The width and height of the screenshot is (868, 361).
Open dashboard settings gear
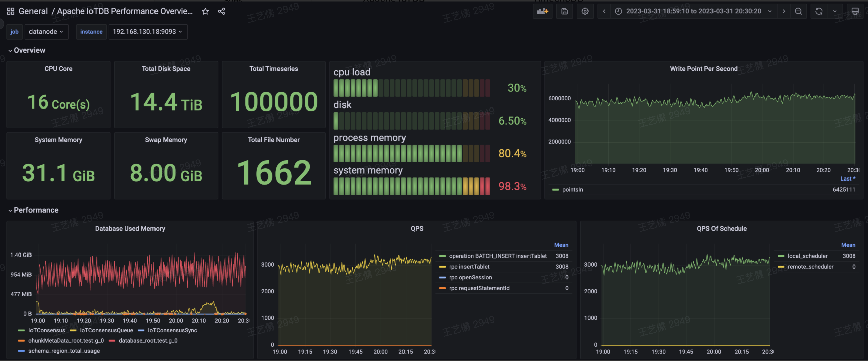tap(585, 11)
